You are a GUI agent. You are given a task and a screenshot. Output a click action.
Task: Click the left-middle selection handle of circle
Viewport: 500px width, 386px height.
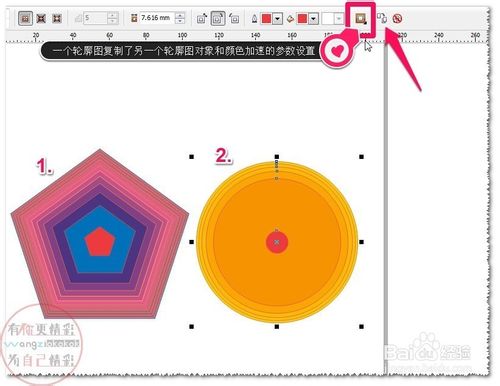point(192,242)
